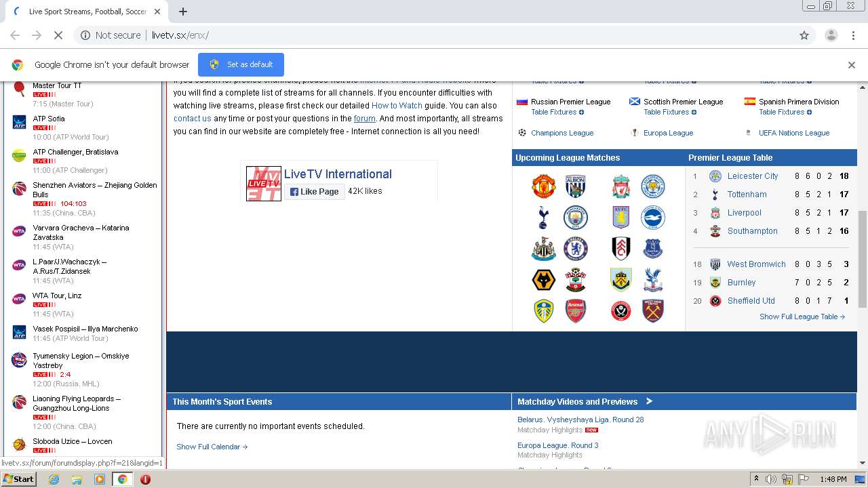Open Internet Explorer from the taskbar
Screen dimensions: 868x488
54,479
